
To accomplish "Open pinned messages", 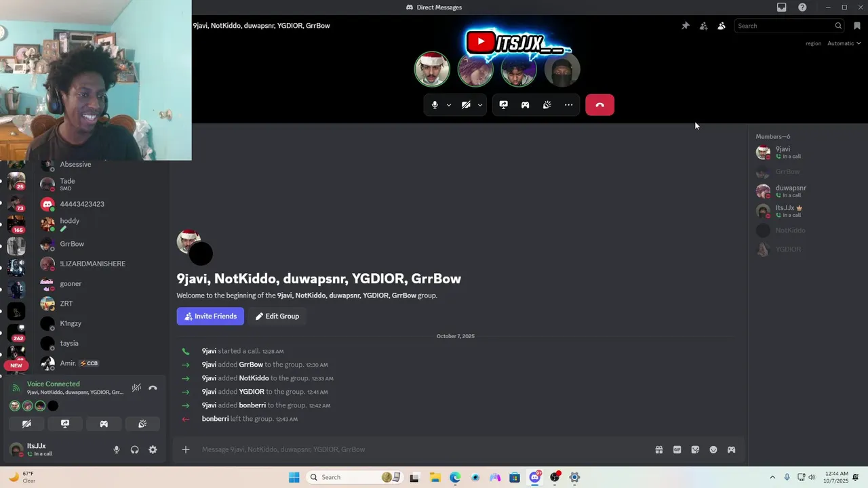I will [x=686, y=26].
